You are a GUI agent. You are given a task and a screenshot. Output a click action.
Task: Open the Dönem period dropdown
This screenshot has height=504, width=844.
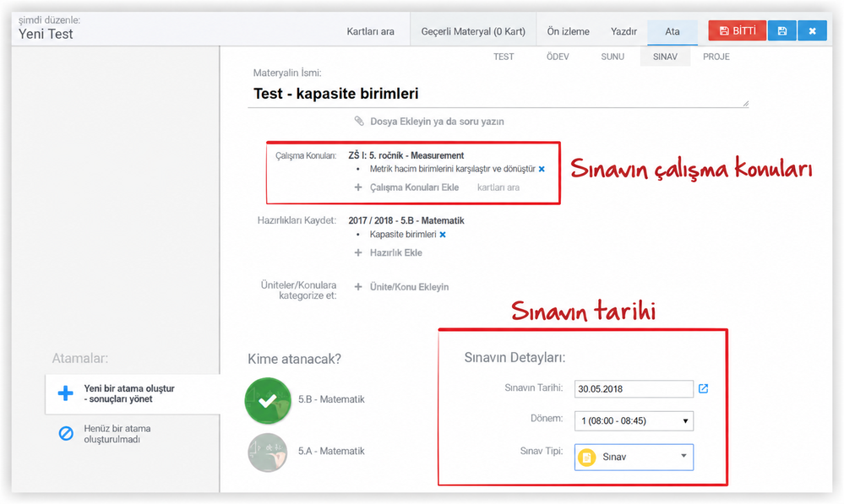[x=634, y=420]
